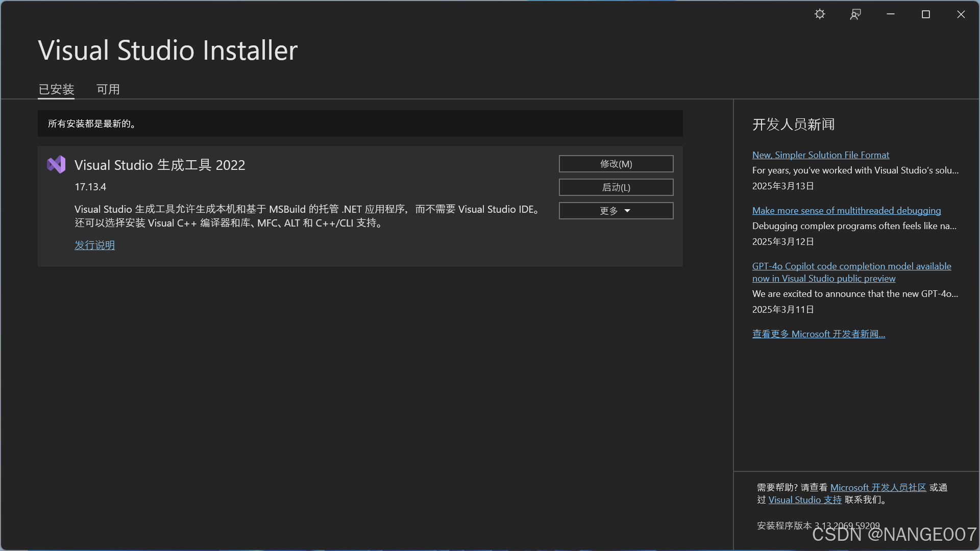Click the 开发人员新闻 heading

tap(793, 124)
